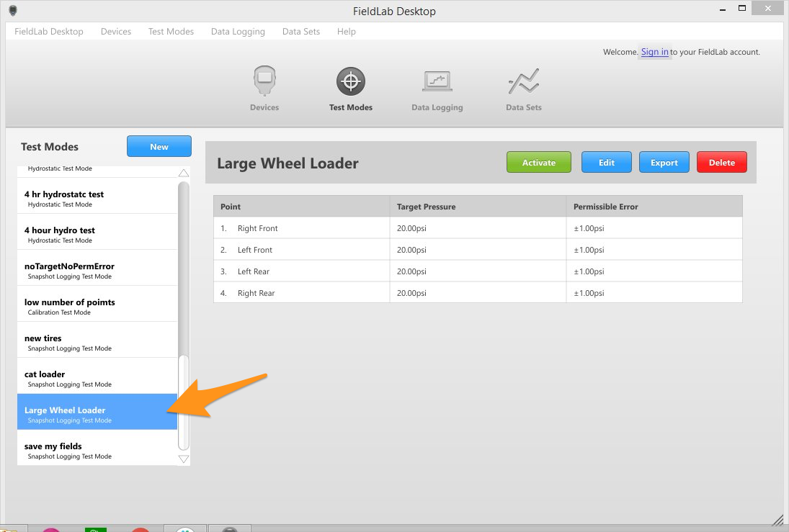Click the test modes list scroll-up arrow
This screenshot has height=532, width=789.
(184, 173)
